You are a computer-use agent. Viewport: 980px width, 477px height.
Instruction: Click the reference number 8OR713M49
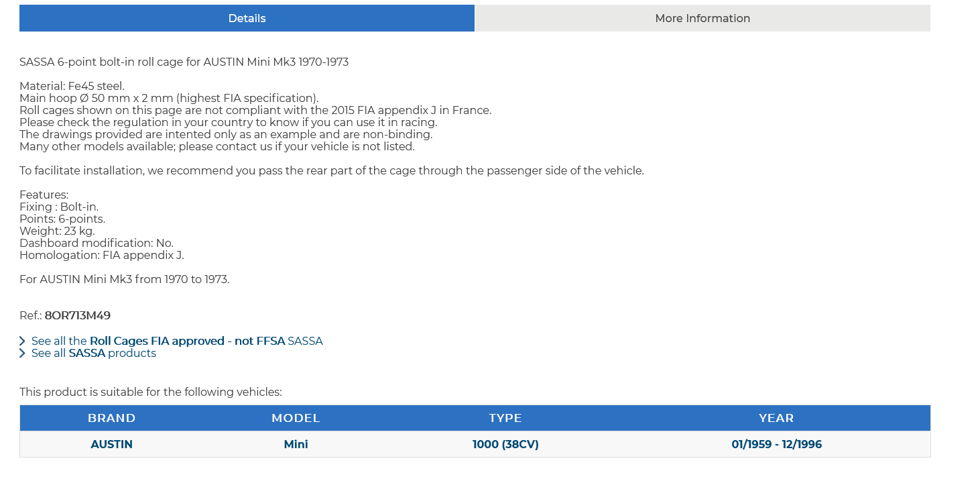(x=78, y=315)
